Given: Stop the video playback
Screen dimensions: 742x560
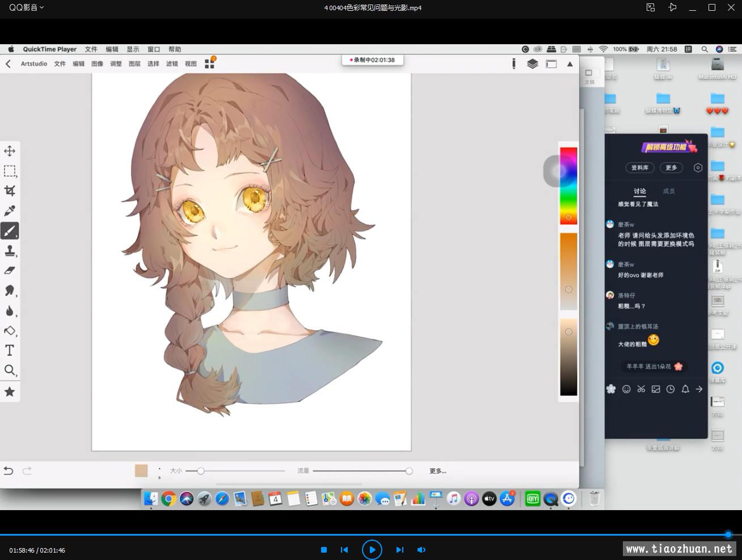Looking at the screenshot, I should coord(324,550).
